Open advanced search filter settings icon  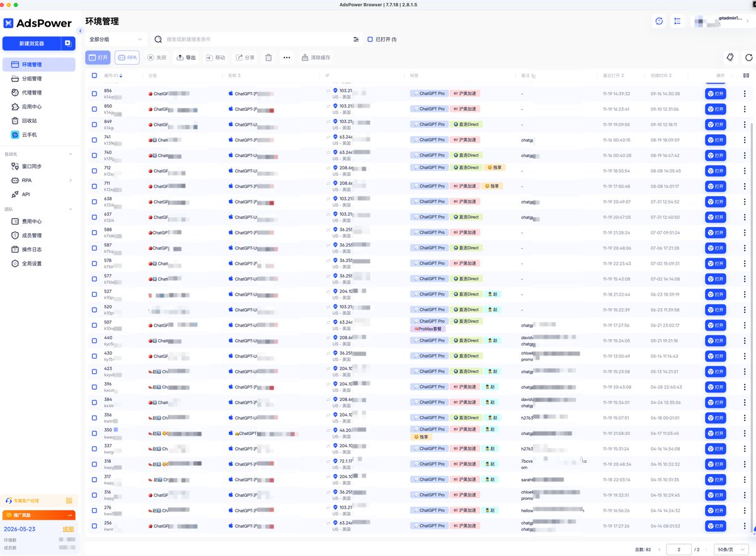point(356,39)
